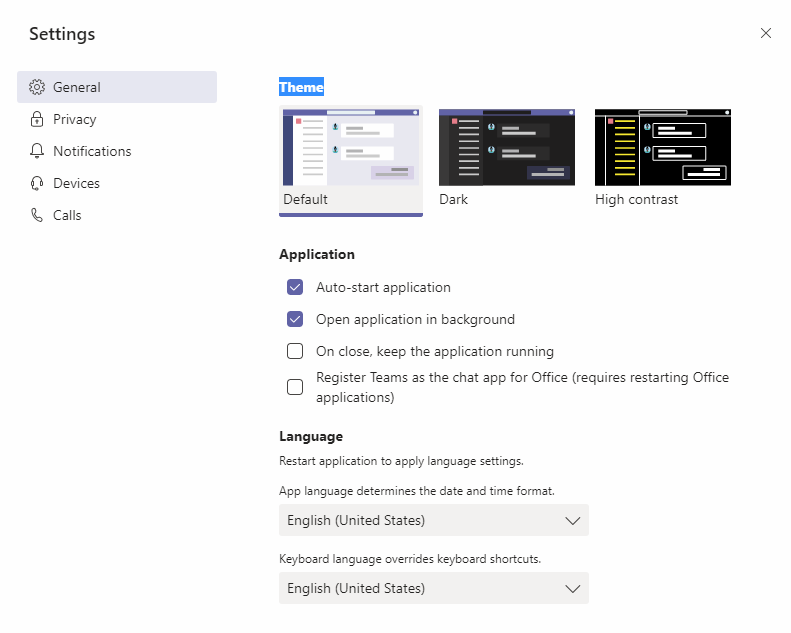Click the General gear icon

point(37,87)
